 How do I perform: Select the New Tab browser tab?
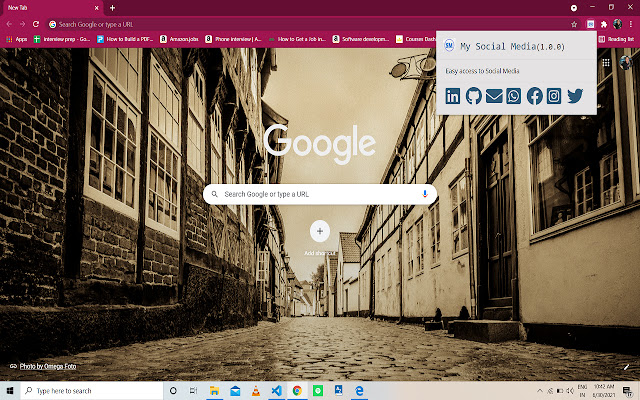52,8
